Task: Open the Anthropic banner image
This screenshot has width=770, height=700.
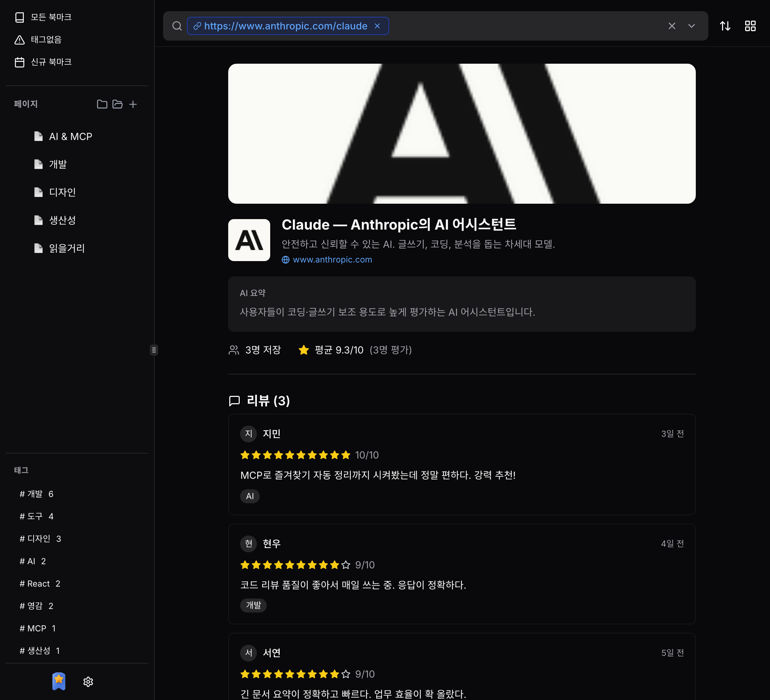Action: coord(462,134)
